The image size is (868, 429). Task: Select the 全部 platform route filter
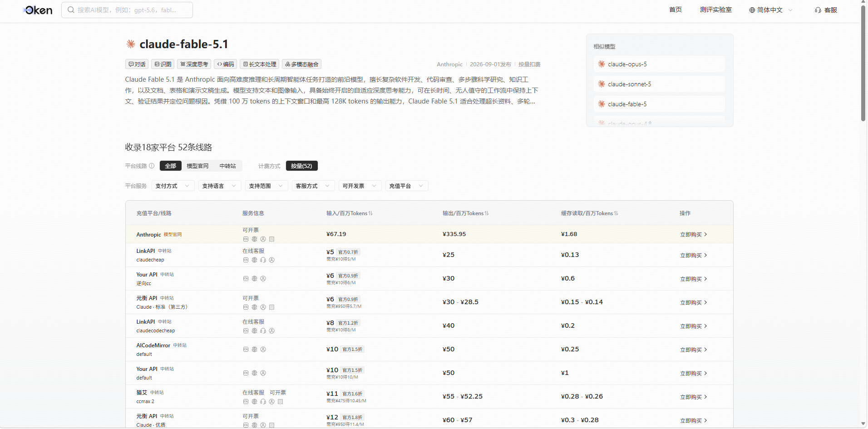click(x=170, y=166)
